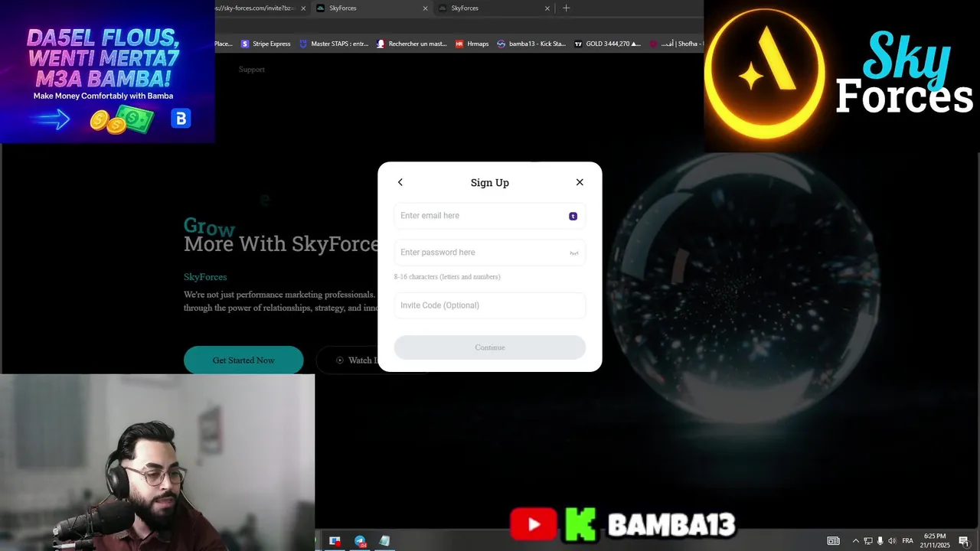Open the Support link in page header
The height and width of the screenshot is (551, 980).
[251, 69]
